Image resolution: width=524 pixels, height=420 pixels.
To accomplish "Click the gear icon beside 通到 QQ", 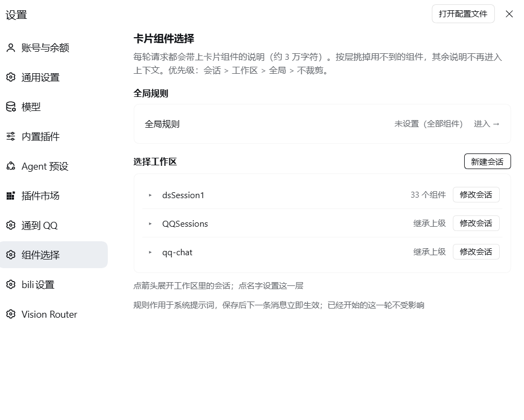I will click(x=11, y=226).
